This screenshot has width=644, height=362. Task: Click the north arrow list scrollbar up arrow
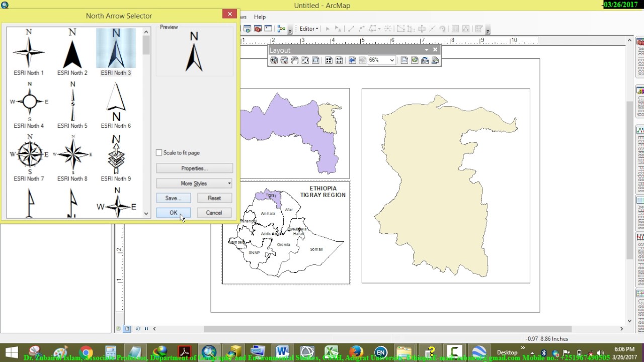point(146,32)
